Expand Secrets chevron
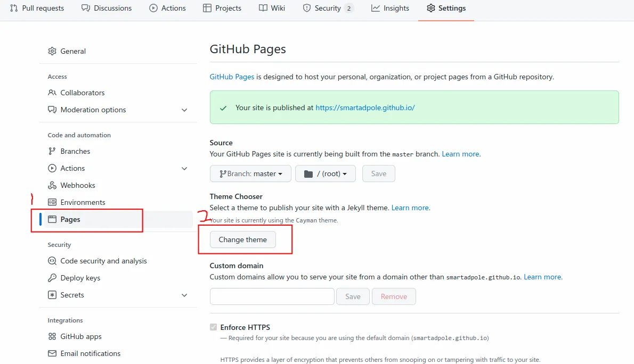 [x=184, y=295]
